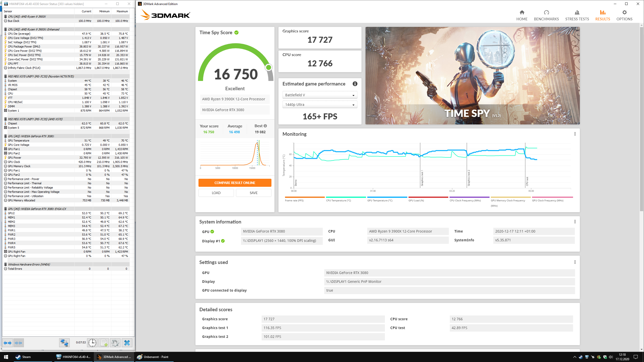Click info icon next to Estimated game performance
The image size is (644, 362).
[x=355, y=84]
